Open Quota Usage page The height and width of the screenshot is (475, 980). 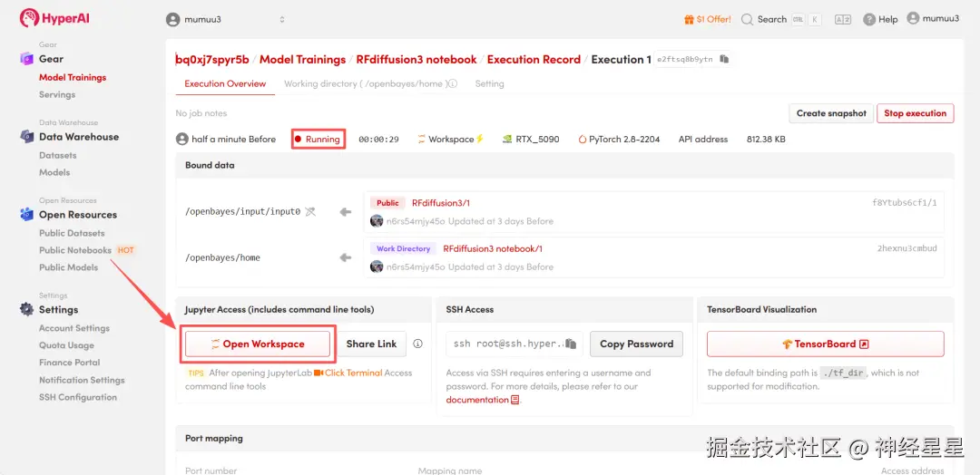(x=66, y=345)
